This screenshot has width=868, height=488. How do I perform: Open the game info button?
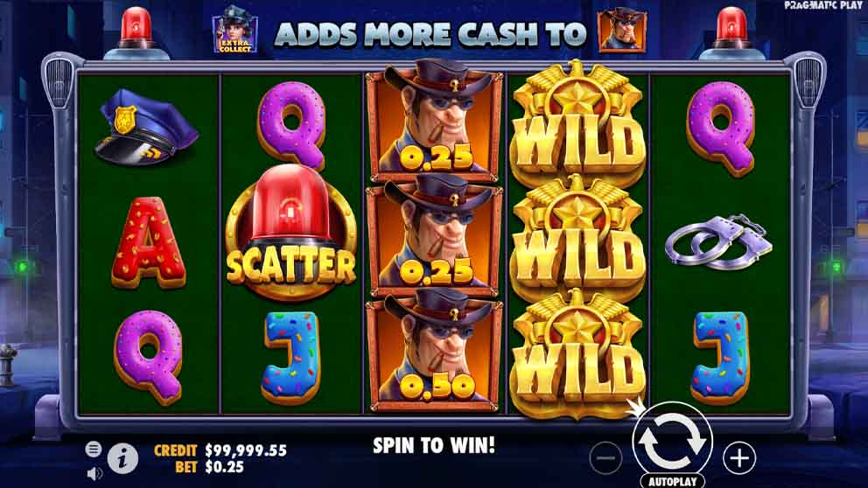(122, 458)
